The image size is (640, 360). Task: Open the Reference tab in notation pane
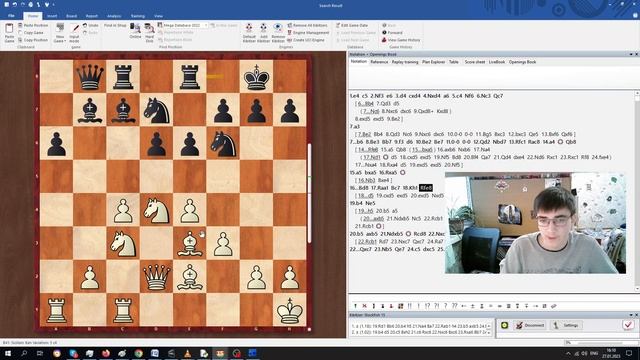click(379, 62)
